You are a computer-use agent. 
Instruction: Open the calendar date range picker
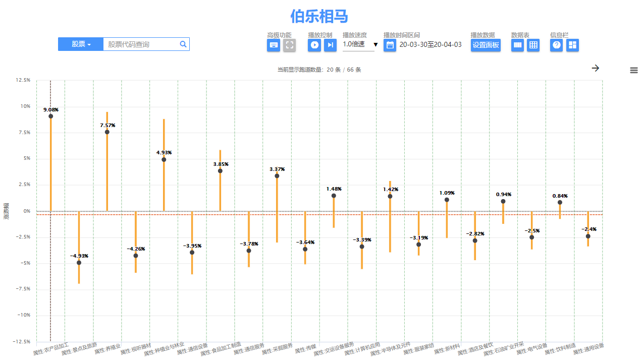tap(390, 45)
